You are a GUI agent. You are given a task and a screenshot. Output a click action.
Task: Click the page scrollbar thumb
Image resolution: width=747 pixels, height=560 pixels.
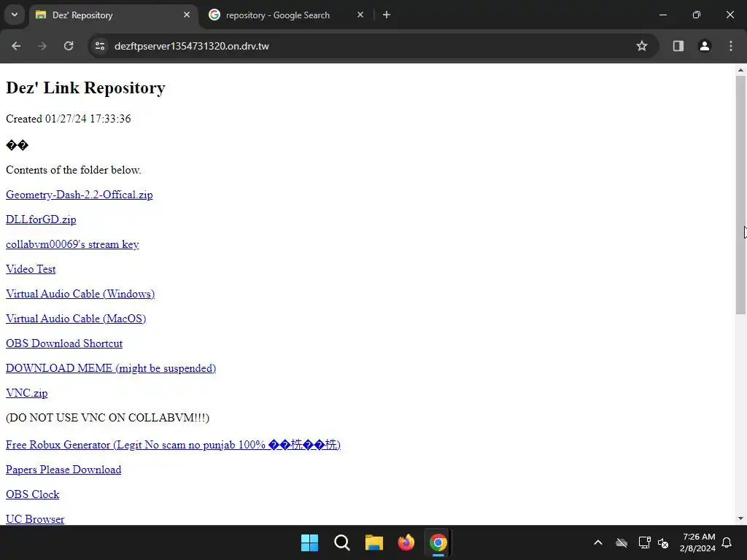click(740, 195)
